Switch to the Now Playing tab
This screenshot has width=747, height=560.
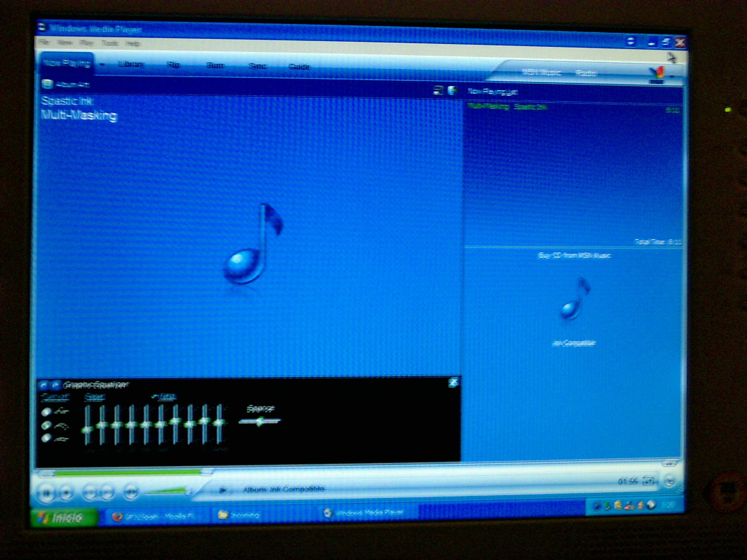click(67, 63)
